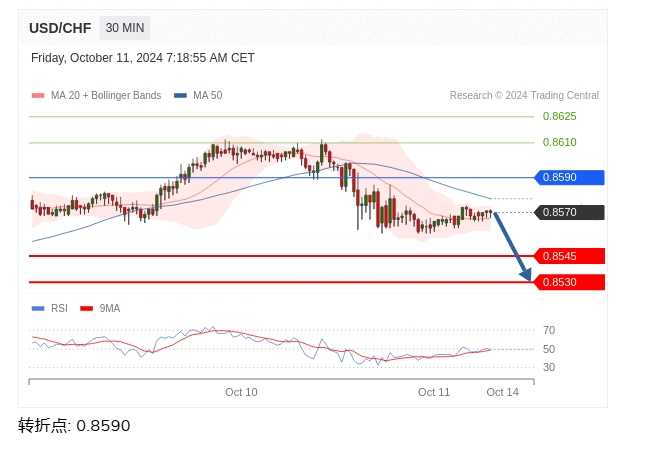Click the Research © 2024 Trading Central credit
This screenshot has height=449, width=656.
[x=524, y=95]
